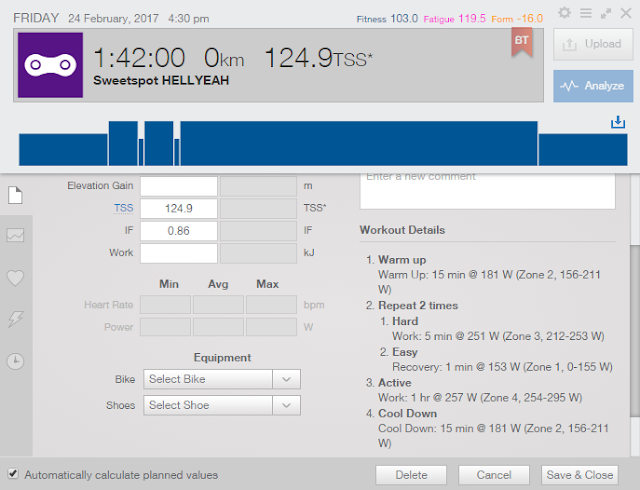Click the long 1 hr block in workout graph
640x490 pixels.
click(359, 143)
